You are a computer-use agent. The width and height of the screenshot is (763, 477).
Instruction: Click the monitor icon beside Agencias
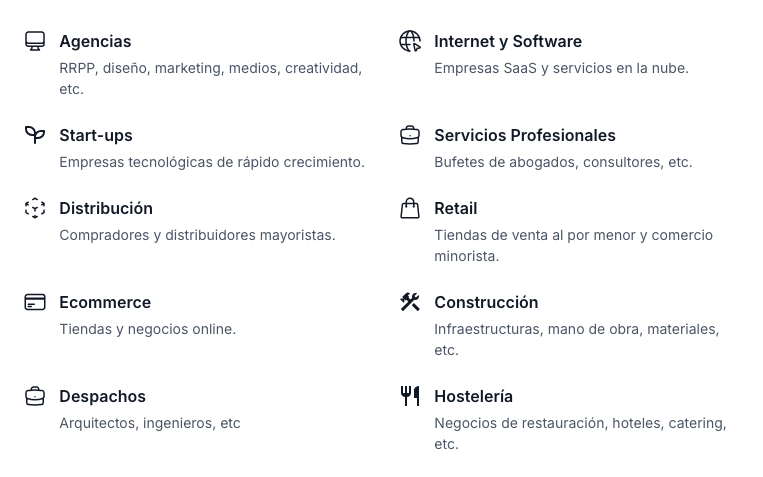(x=35, y=41)
